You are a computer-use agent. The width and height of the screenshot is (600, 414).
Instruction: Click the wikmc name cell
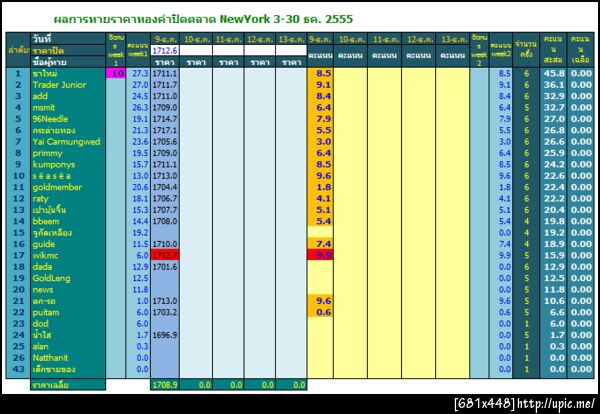click(x=68, y=255)
